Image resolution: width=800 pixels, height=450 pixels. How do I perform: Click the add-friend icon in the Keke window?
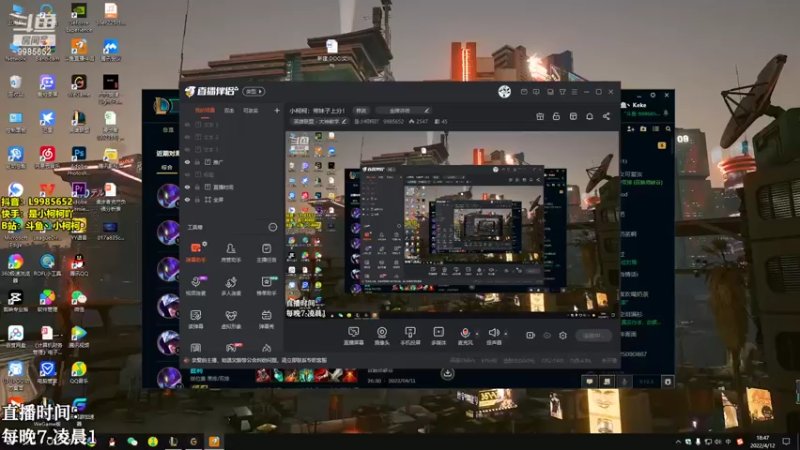tap(631, 129)
